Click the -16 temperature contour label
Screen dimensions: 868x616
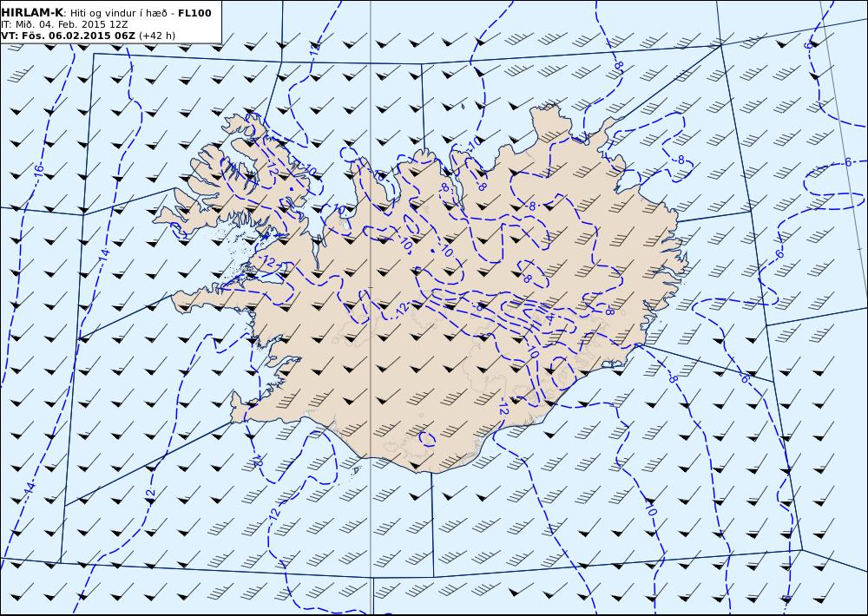pos(37,171)
